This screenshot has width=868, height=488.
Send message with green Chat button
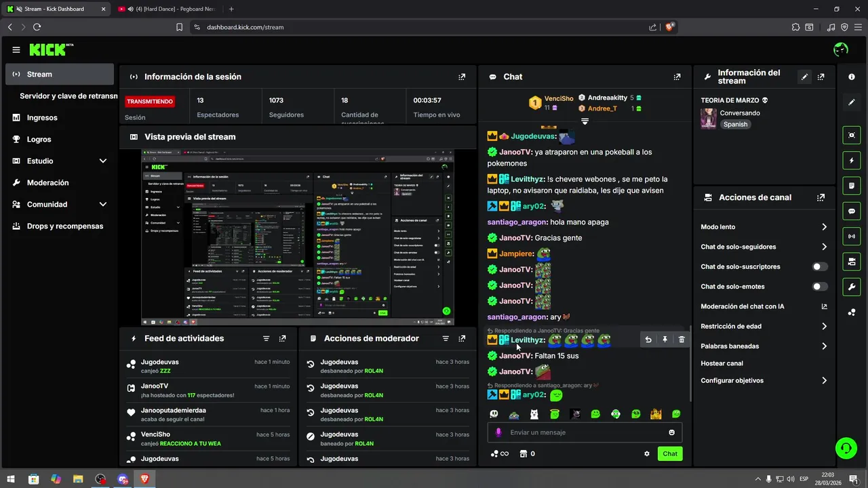pyautogui.click(x=670, y=454)
